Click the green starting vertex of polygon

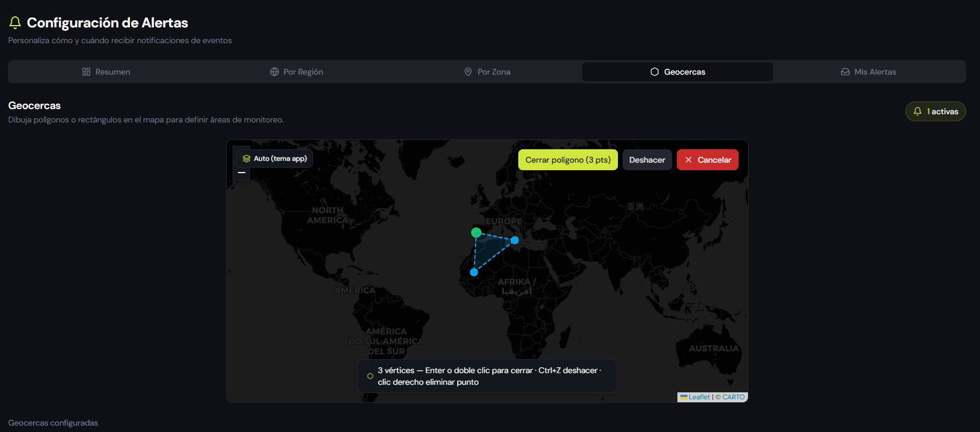tap(476, 233)
